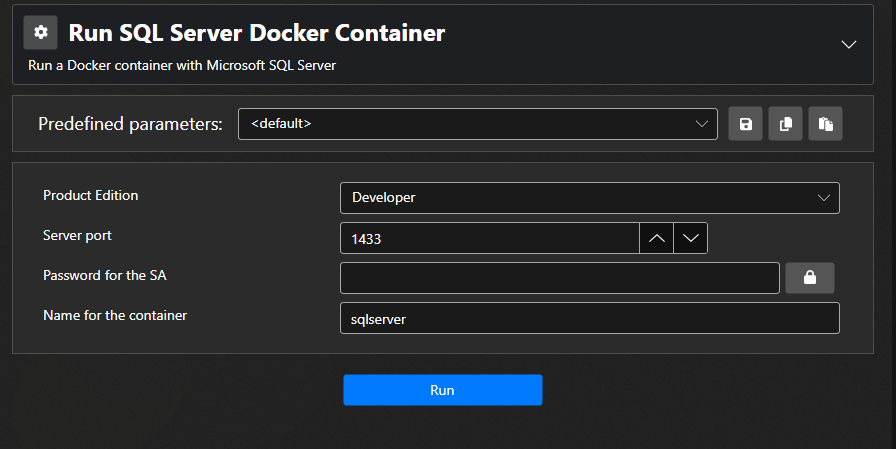This screenshot has width=896, height=449.
Task: Click the Password for the SA label
Action: coord(105,275)
